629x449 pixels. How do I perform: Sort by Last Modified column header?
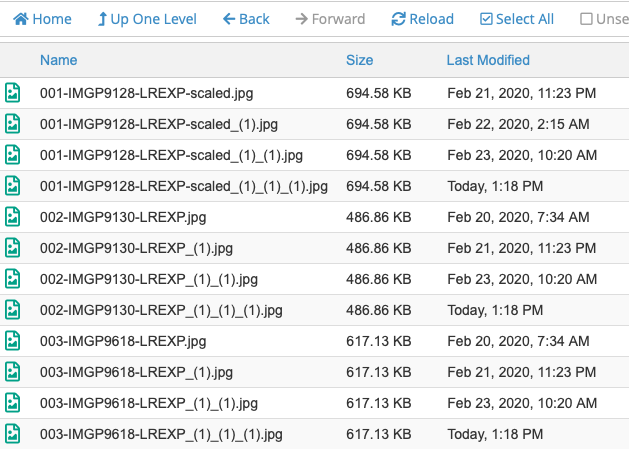point(488,61)
